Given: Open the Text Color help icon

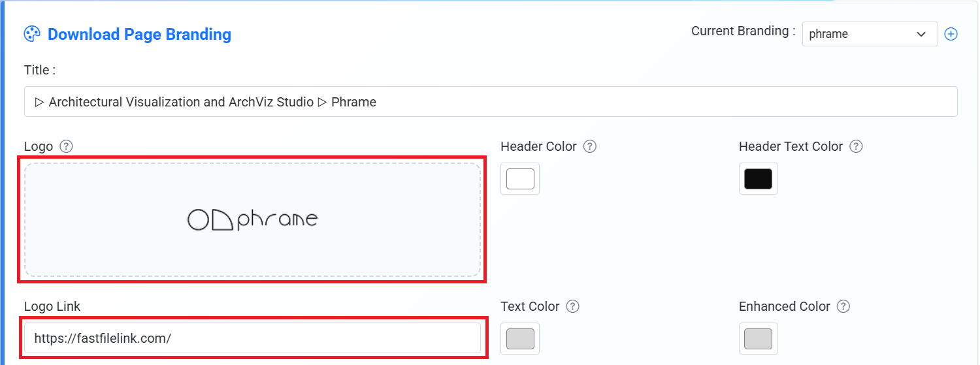Looking at the screenshot, I should [572, 306].
